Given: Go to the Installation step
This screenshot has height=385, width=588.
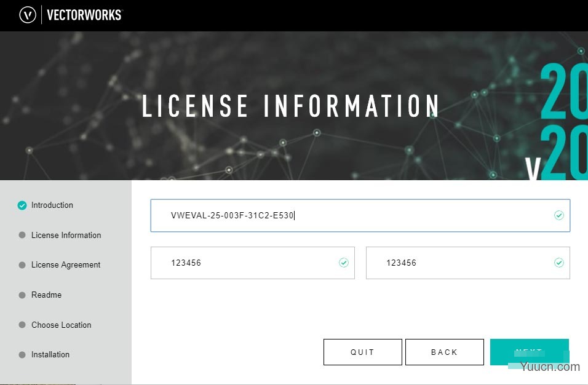Looking at the screenshot, I should 50,354.
